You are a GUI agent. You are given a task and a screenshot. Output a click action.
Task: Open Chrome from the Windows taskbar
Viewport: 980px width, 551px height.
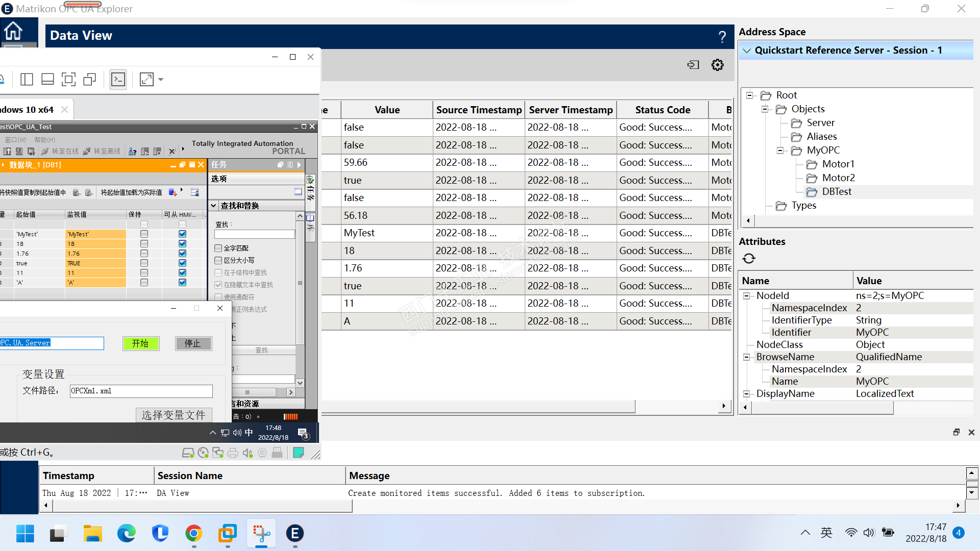pyautogui.click(x=193, y=534)
